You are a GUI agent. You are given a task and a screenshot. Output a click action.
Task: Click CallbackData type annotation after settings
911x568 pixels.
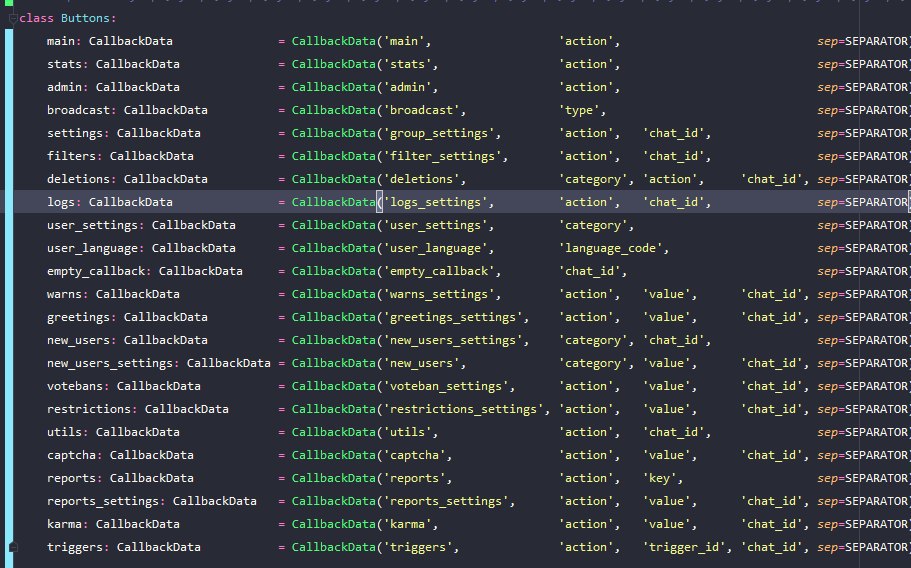(x=159, y=133)
